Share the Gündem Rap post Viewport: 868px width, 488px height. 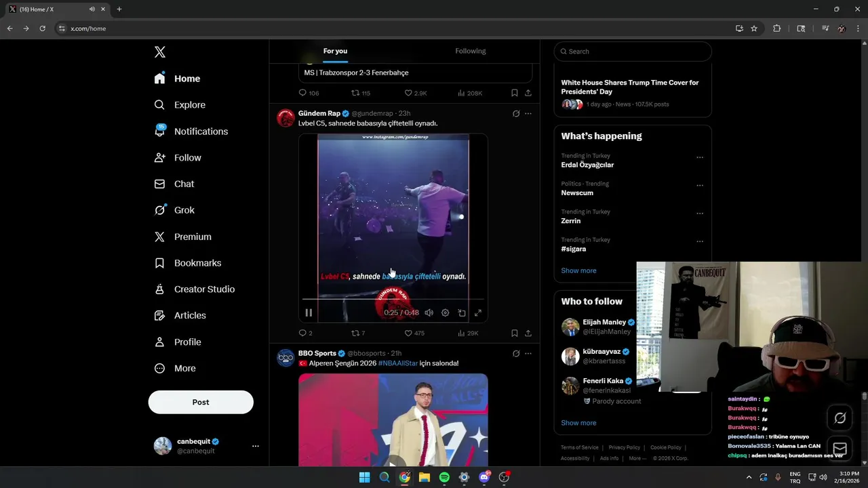click(528, 333)
